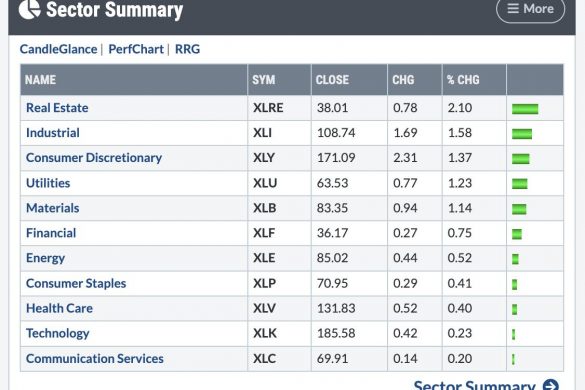Open the Health Care sector link

(x=59, y=308)
